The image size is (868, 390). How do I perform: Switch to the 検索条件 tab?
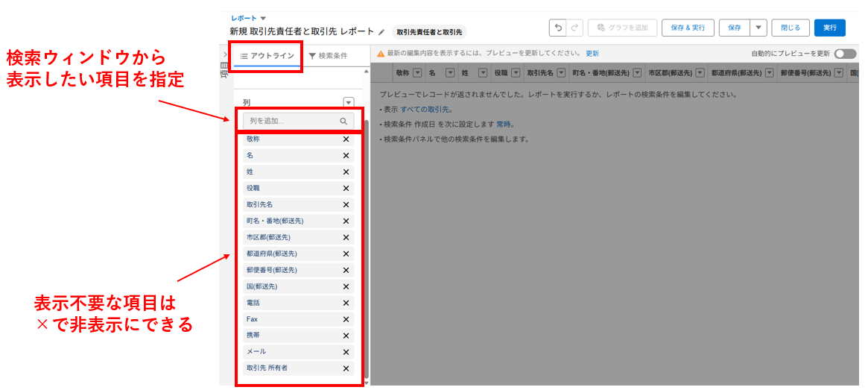(329, 56)
